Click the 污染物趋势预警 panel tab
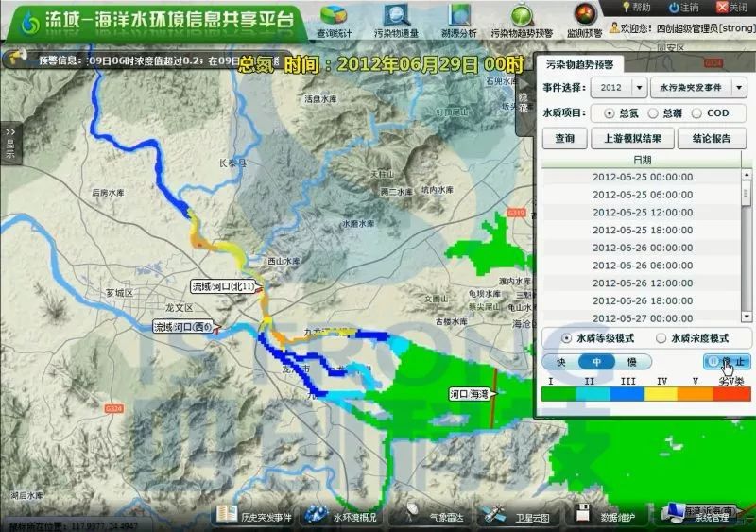756x532 pixels. (579, 64)
